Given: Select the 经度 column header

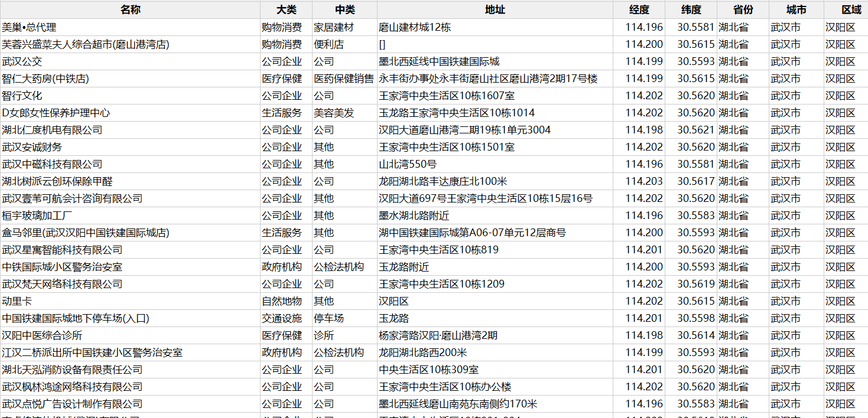Looking at the screenshot, I should tap(639, 10).
